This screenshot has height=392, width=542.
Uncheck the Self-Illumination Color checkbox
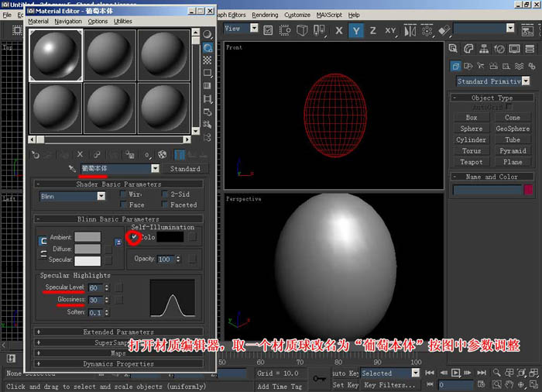pos(134,237)
